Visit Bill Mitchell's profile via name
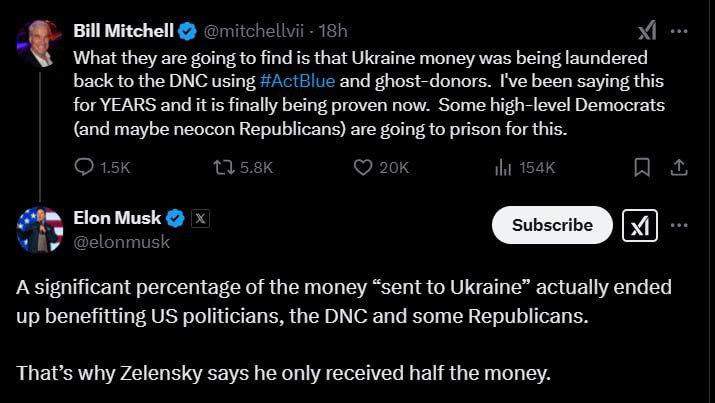The width and height of the screenshot is (715, 403). point(119,31)
